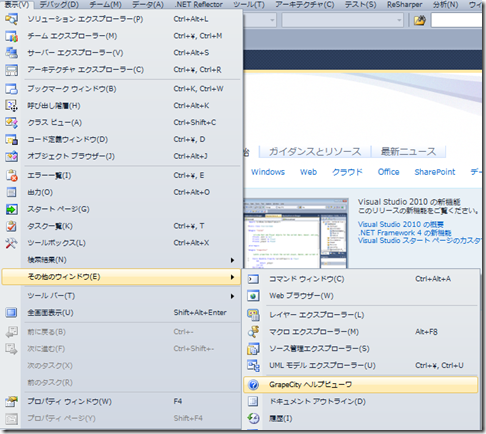
Task: Open Visual Studio 2010 の概要 link
Action: pos(401,224)
